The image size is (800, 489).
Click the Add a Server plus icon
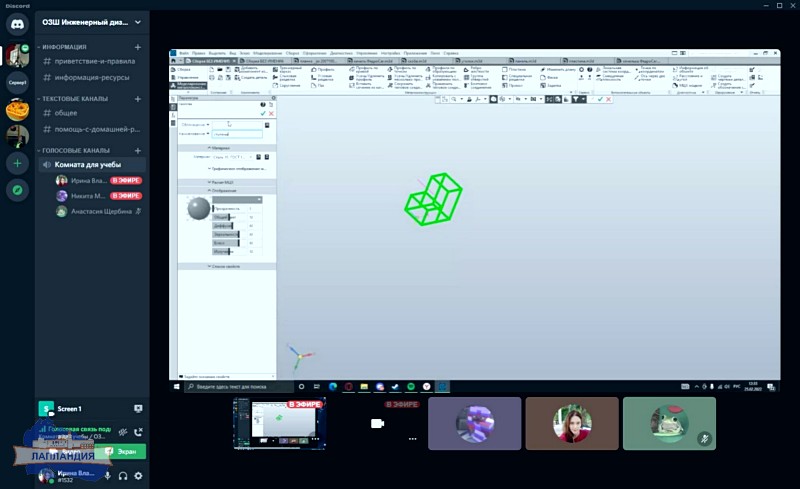pos(17,162)
